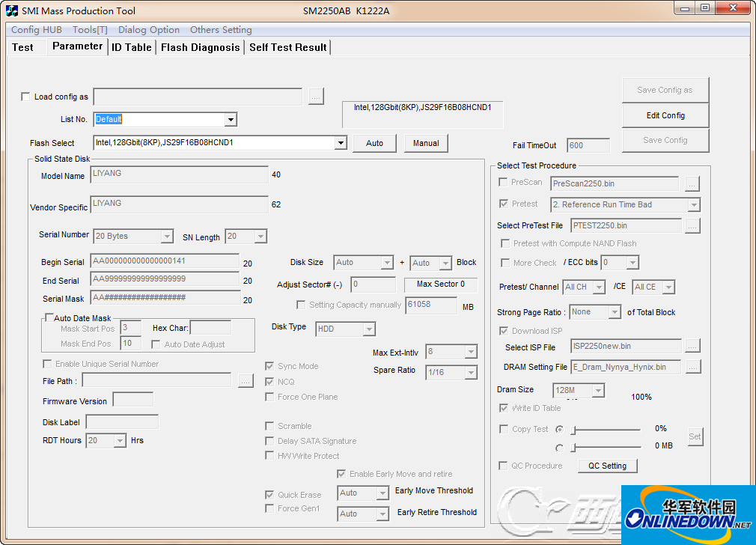Open Disk Type dropdown
Viewport: 756px width, 545px height.
click(369, 329)
